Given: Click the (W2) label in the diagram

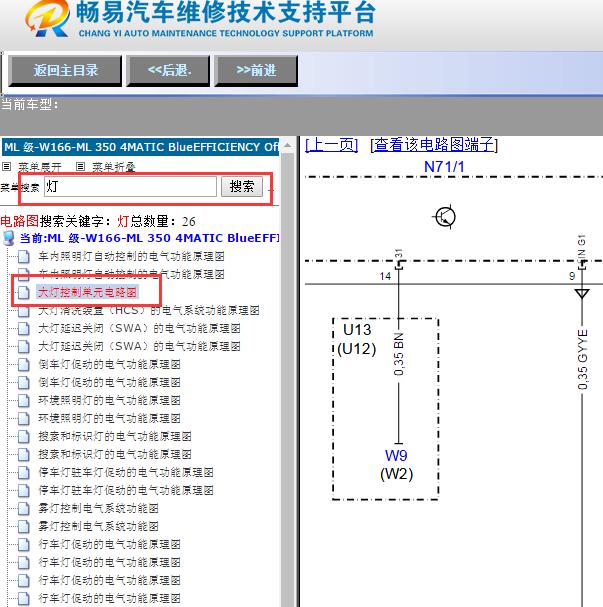Looking at the screenshot, I should click(x=397, y=474).
